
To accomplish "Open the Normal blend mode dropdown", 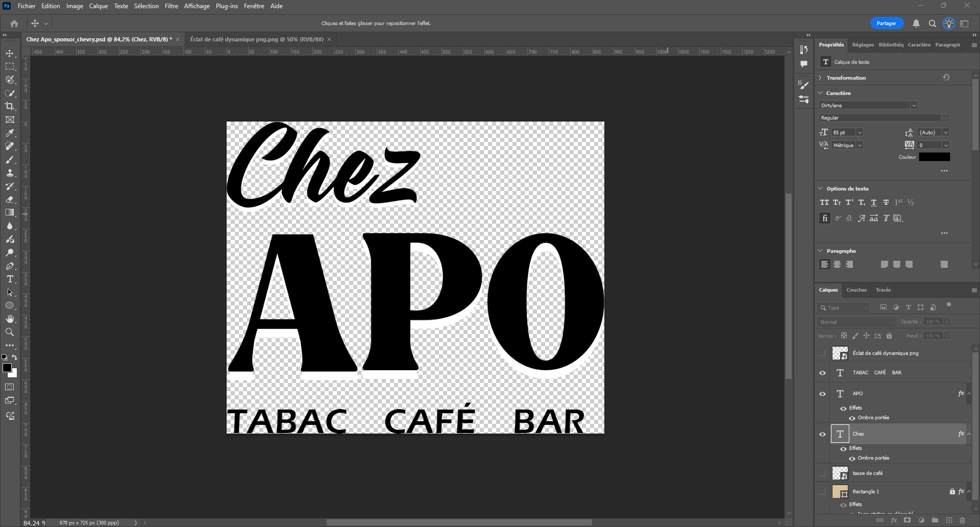I will [856, 322].
